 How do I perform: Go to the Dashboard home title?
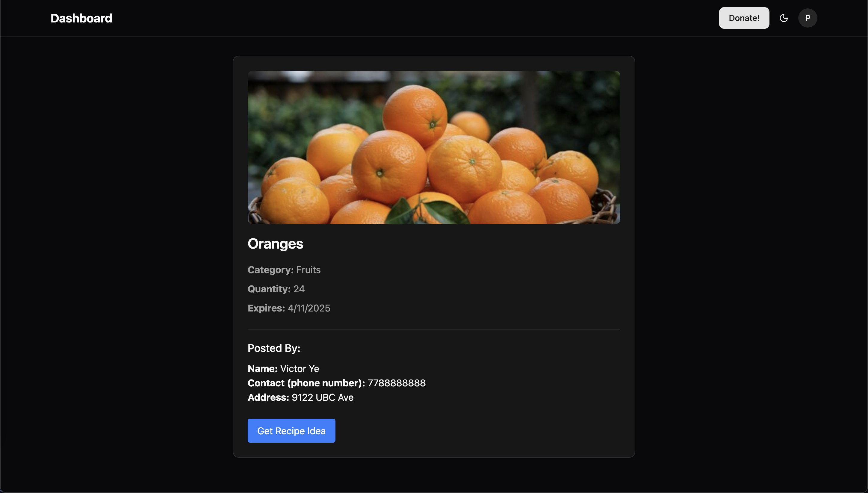pyautogui.click(x=81, y=18)
